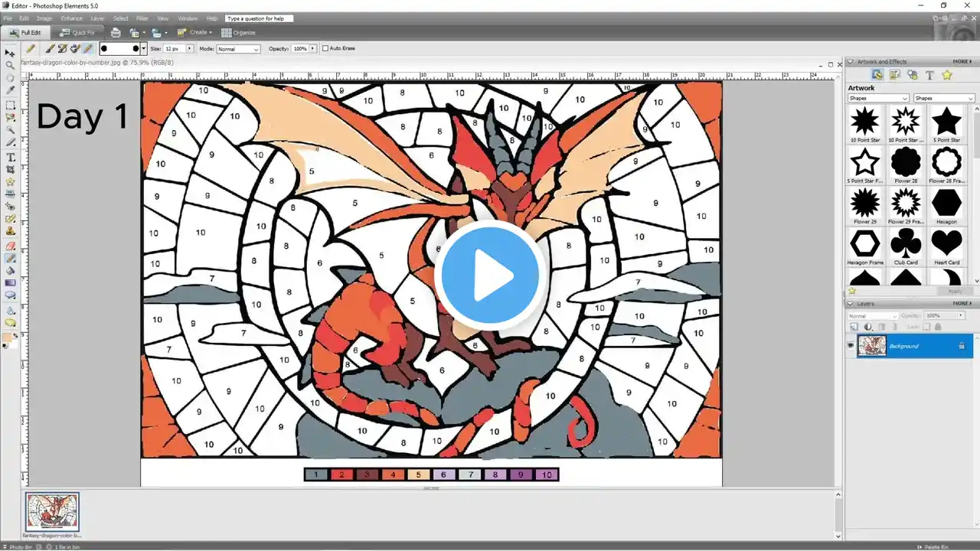
Task: Hide the Background layer with eye icon
Action: [x=850, y=346]
